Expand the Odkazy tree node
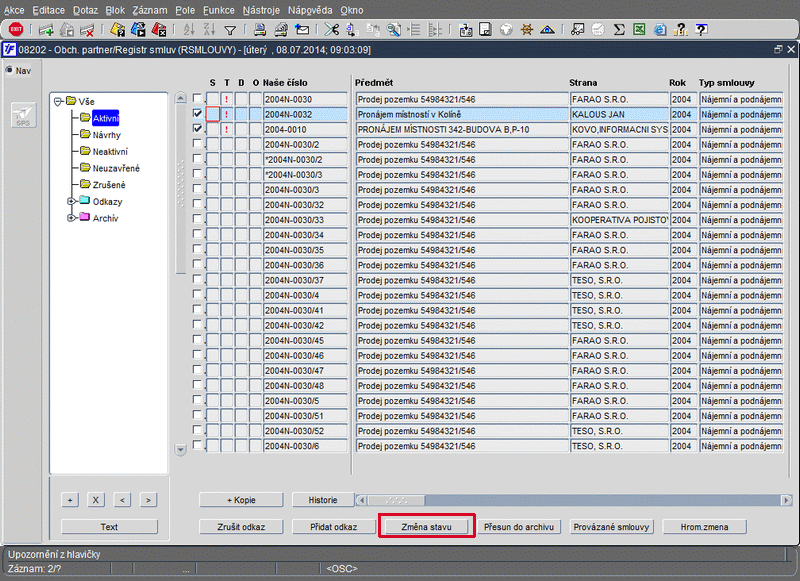This screenshot has height=581, width=800. [x=71, y=201]
